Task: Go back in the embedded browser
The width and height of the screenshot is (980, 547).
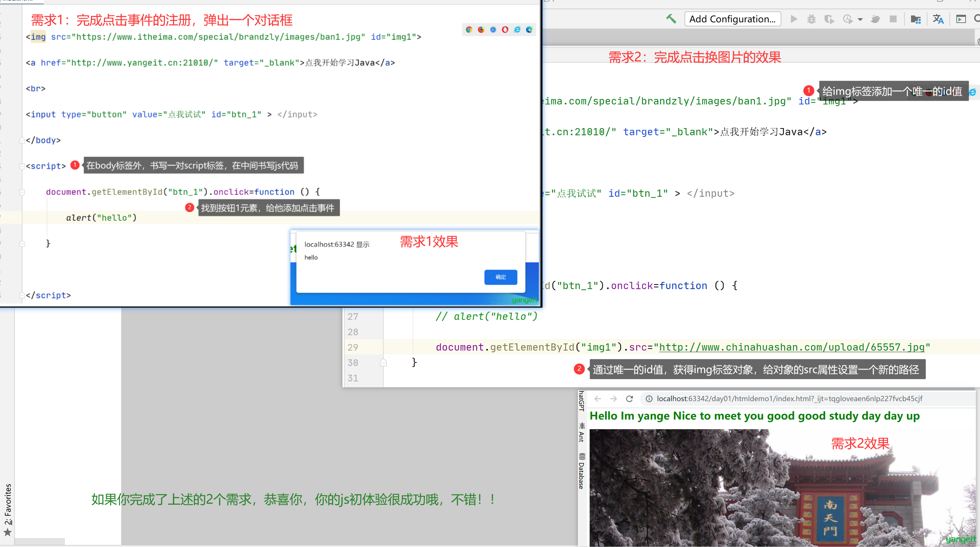Action: tap(597, 399)
